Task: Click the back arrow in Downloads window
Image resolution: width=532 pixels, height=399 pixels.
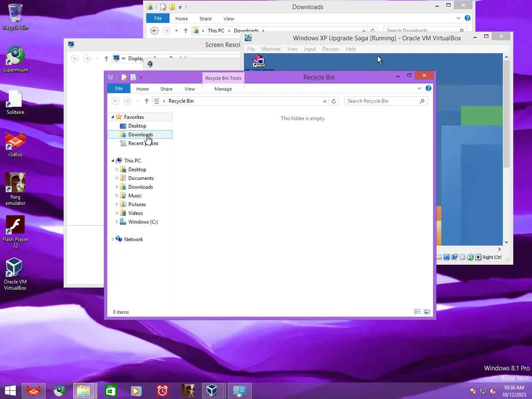Action: [154, 31]
